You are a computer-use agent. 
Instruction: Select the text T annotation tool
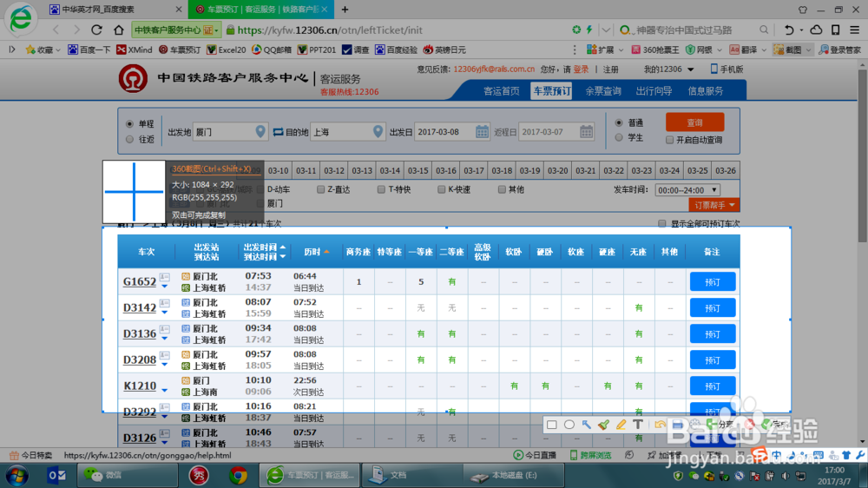[638, 425]
